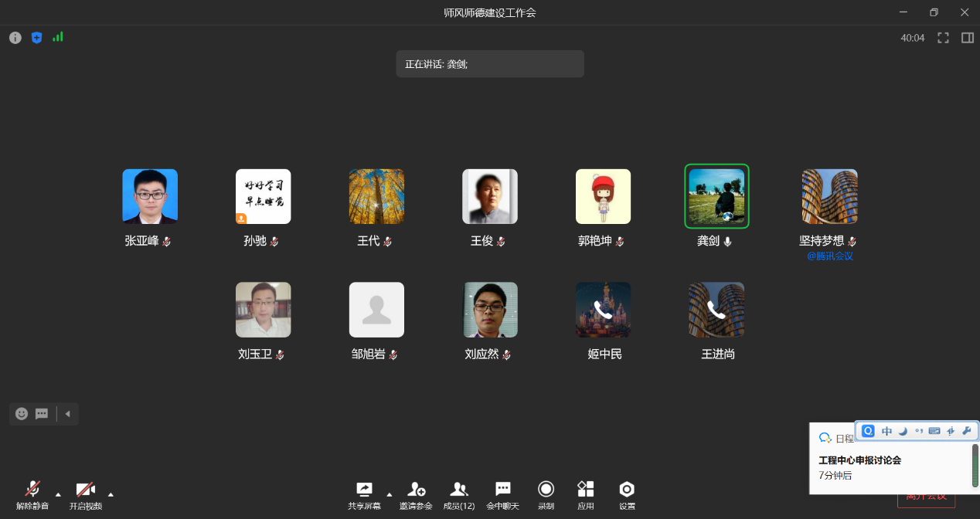Open the 成员(12) members panel
This screenshot has height=519, width=980.
[459, 494]
